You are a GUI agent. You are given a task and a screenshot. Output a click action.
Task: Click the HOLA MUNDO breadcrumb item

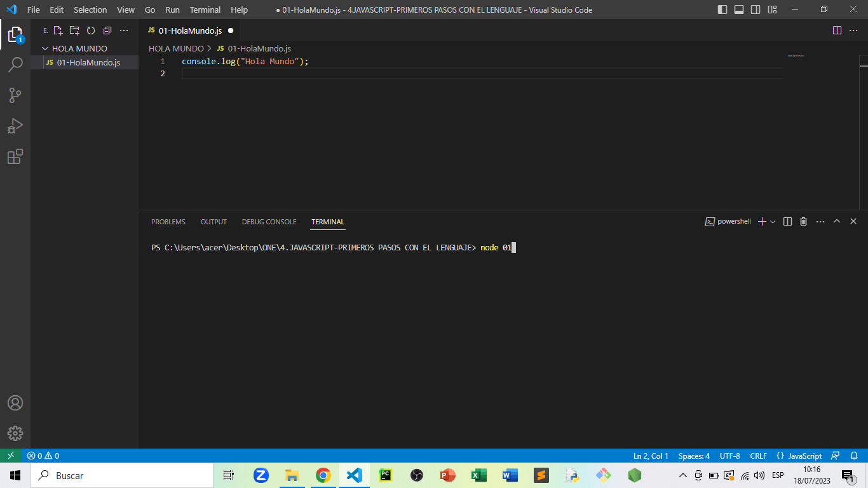(x=176, y=48)
